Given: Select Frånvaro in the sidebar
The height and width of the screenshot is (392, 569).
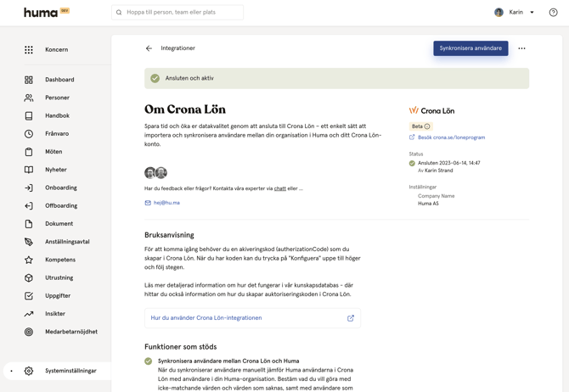Looking at the screenshot, I should (x=57, y=134).
